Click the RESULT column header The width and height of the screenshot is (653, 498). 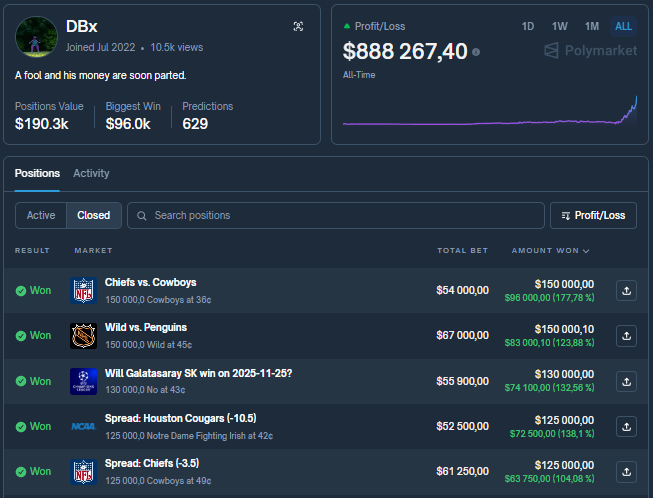click(32, 251)
